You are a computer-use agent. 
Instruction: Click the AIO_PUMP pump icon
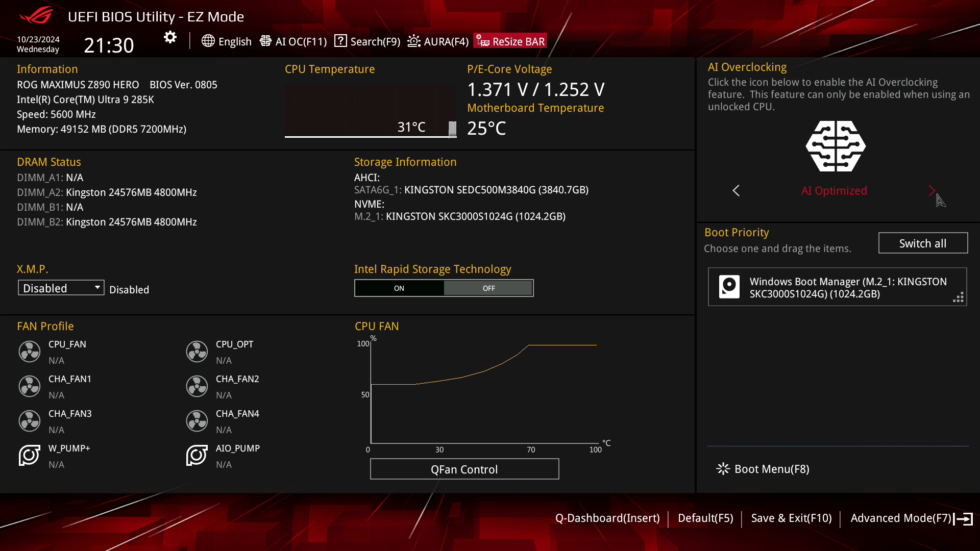pyautogui.click(x=197, y=456)
